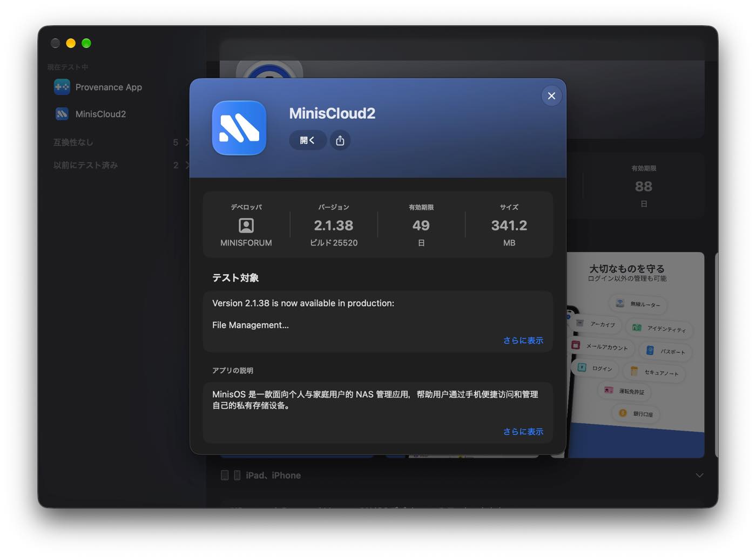Viewport: 756px width, 558px height.
Task: Open MinisCloud2 with the 開く button
Action: (x=308, y=140)
